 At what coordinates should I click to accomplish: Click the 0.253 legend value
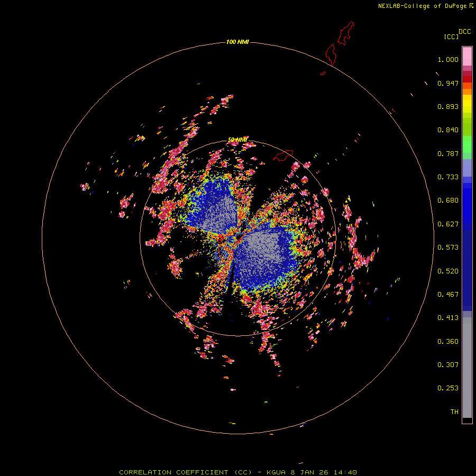[x=448, y=388]
